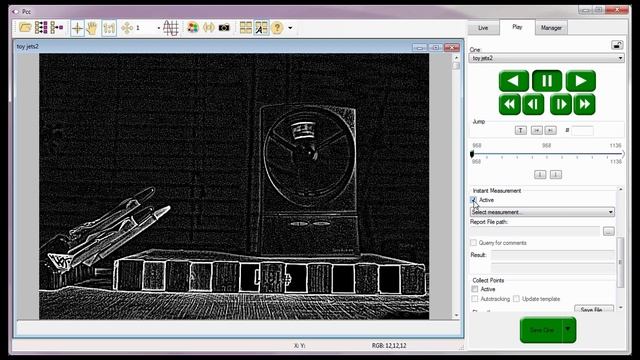Click the mark-out button below the slider
This screenshot has width=640, height=360.
click(x=556, y=175)
